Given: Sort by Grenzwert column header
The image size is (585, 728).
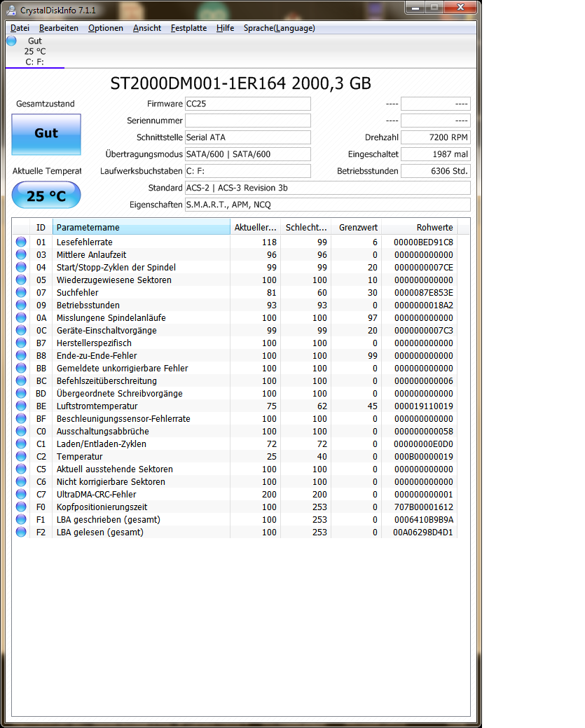Looking at the screenshot, I should point(356,228).
